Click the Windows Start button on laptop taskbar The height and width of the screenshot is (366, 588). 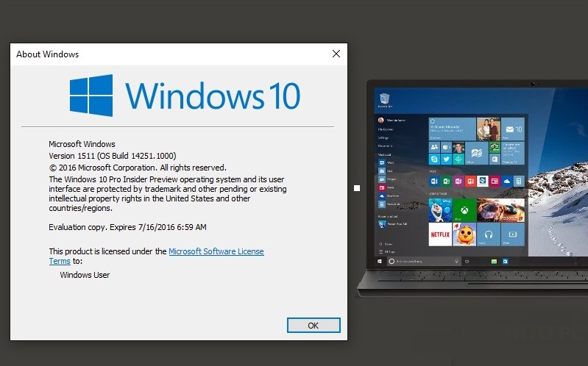point(380,261)
